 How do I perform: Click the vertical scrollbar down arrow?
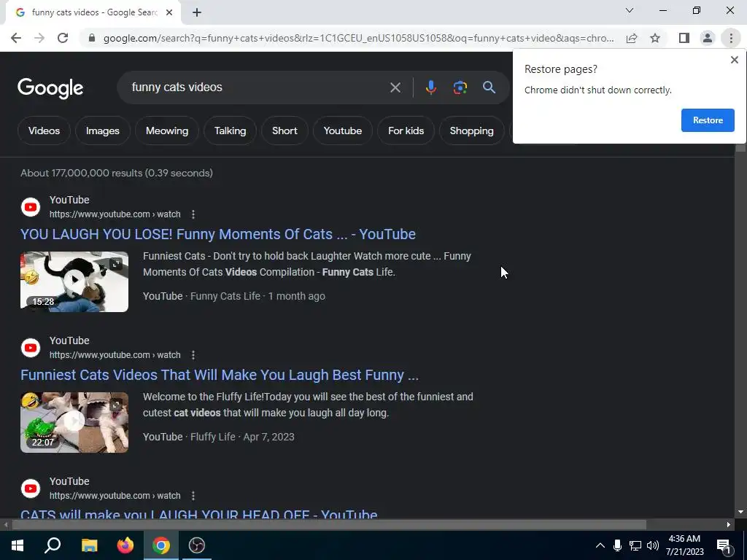740,513
